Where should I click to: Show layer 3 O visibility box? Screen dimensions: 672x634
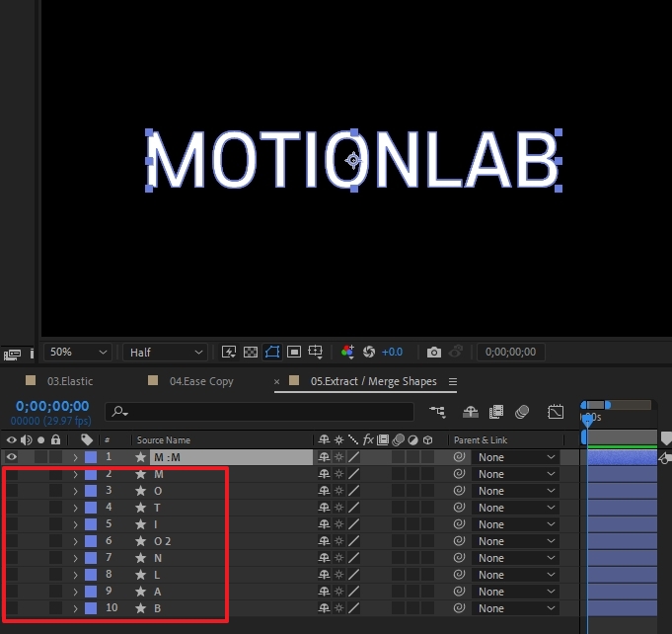12,491
